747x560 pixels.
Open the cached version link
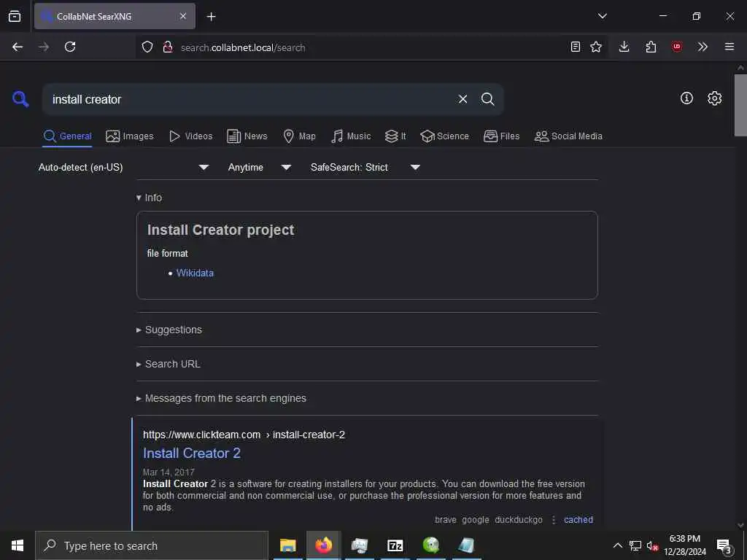pyautogui.click(x=578, y=519)
